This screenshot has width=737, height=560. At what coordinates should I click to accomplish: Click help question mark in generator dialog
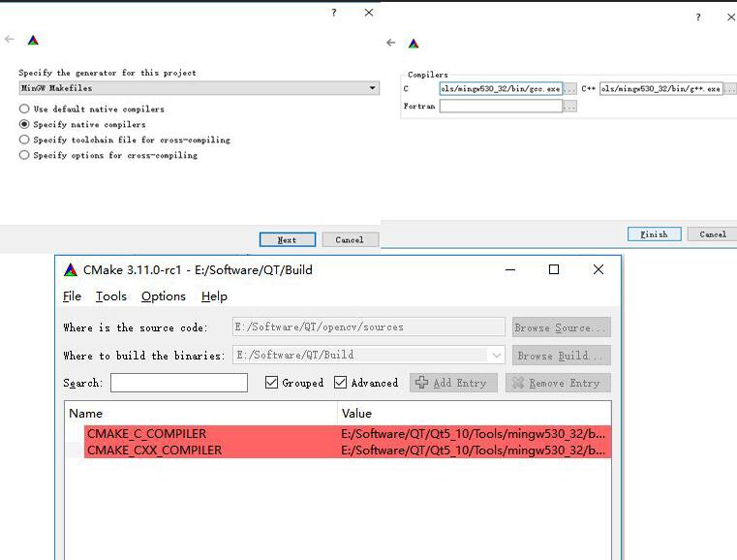334,13
